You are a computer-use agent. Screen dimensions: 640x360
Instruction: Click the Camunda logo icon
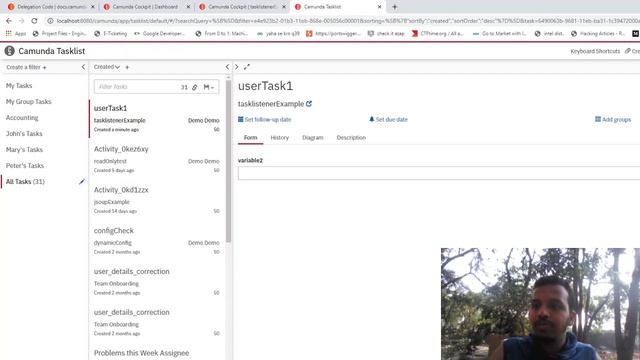tap(9, 51)
